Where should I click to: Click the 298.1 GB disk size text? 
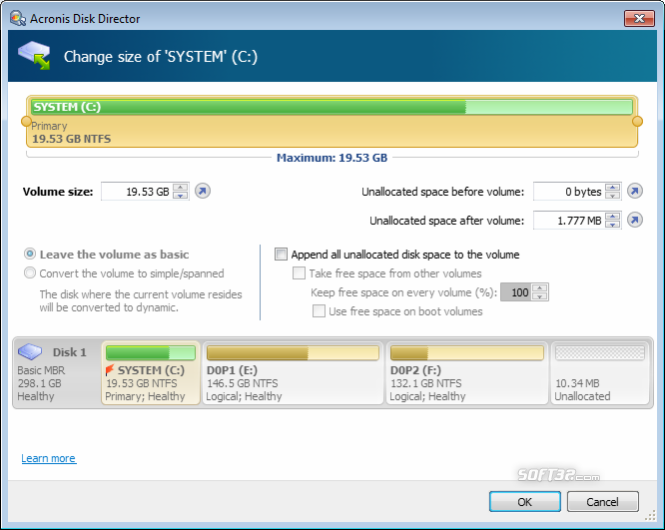point(39,383)
